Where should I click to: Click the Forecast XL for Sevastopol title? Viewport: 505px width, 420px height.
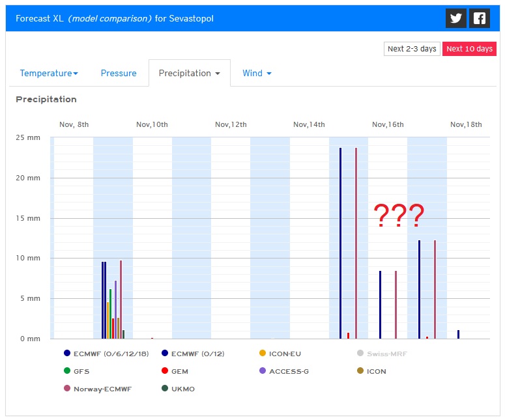(x=114, y=18)
